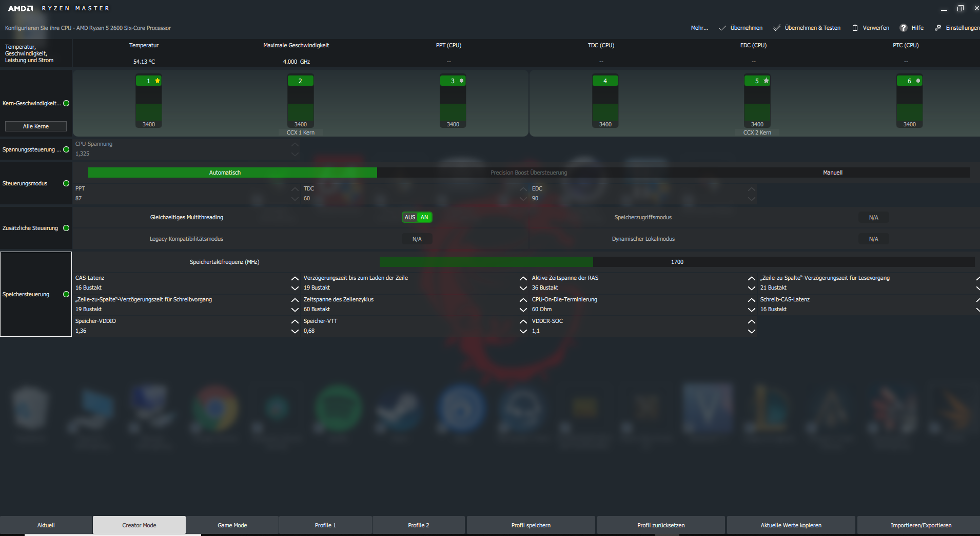
Task: Click core 2 speed value 3400
Action: (301, 124)
